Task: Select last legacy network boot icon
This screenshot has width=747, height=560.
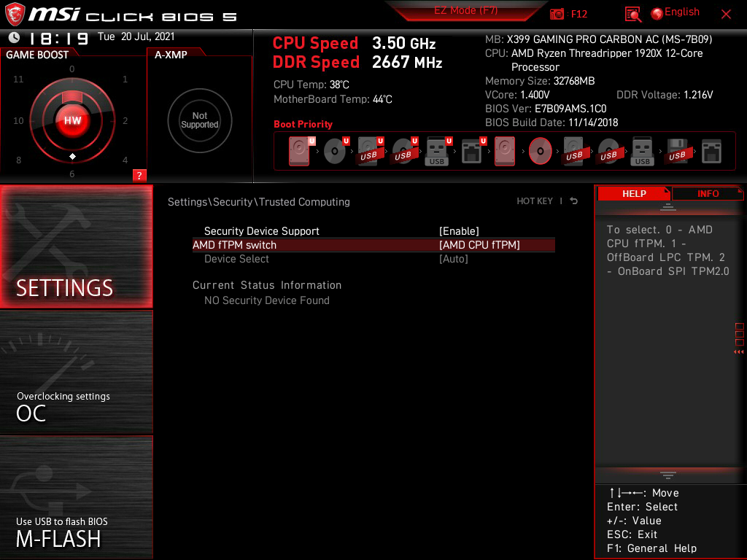Action: [711, 151]
